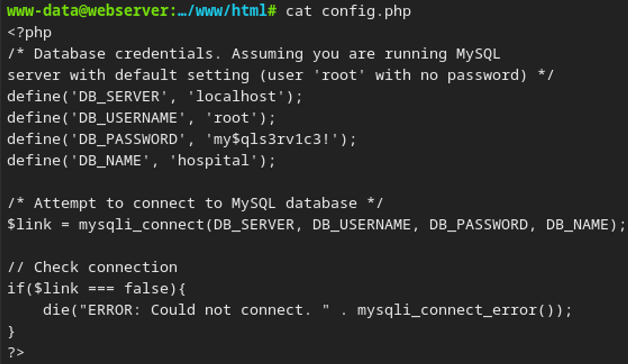Click the closing ?> PHP tag
Image resolution: width=628 pixels, height=364 pixels.
point(16,352)
